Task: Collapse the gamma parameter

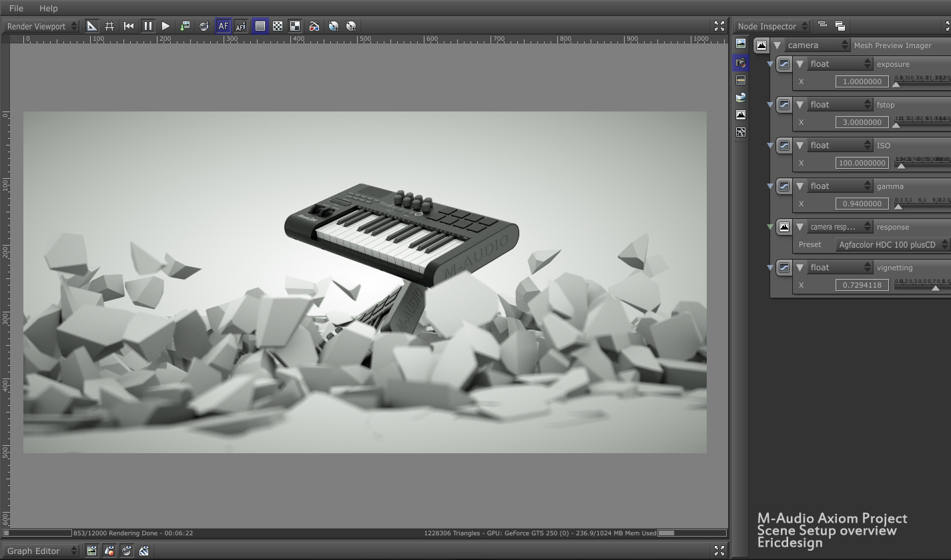Action: (800, 186)
